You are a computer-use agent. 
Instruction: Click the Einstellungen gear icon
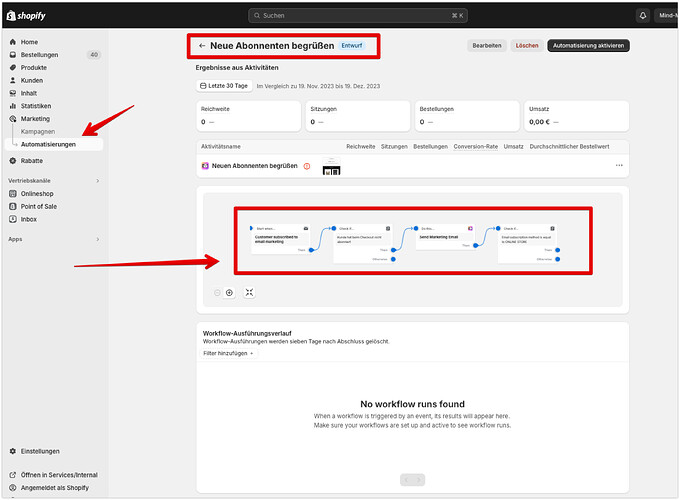[x=13, y=451]
